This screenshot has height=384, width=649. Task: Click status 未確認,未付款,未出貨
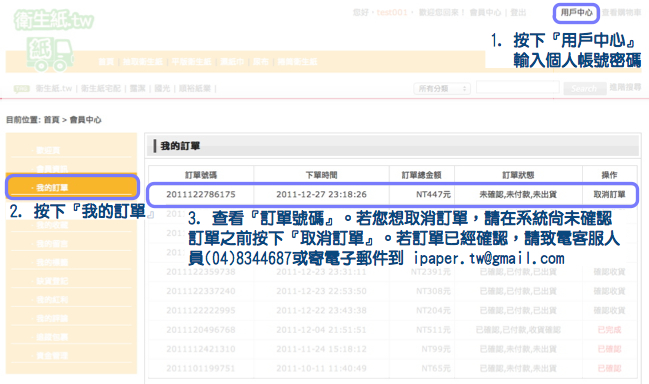518,194
